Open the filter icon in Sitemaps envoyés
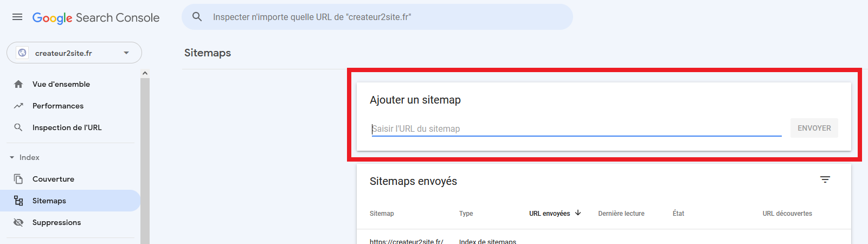Image resolution: width=868 pixels, height=244 pixels. point(825,179)
